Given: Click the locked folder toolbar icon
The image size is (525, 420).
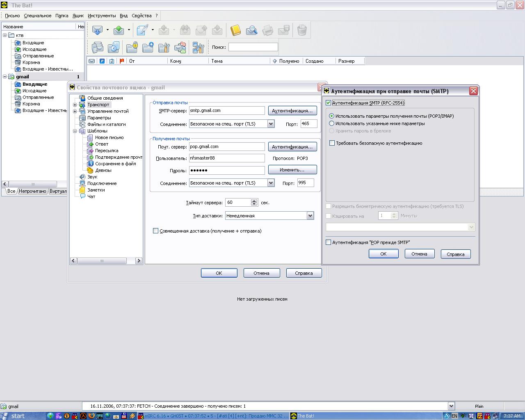Looking at the screenshot, I should tap(132, 48).
